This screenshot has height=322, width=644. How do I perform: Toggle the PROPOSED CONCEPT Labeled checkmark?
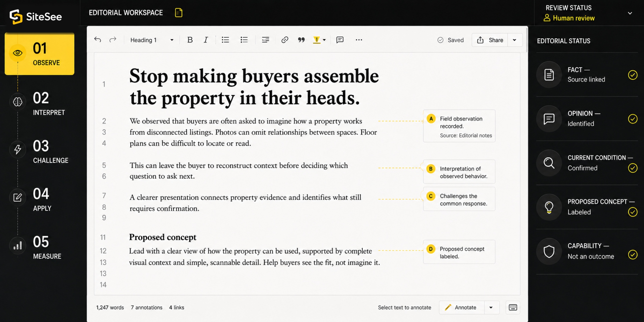(x=633, y=212)
